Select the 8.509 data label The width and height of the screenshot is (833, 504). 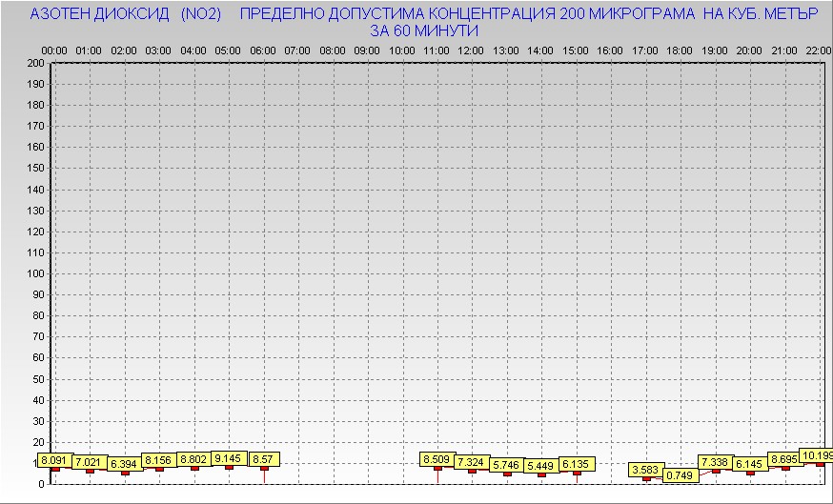pos(437,460)
